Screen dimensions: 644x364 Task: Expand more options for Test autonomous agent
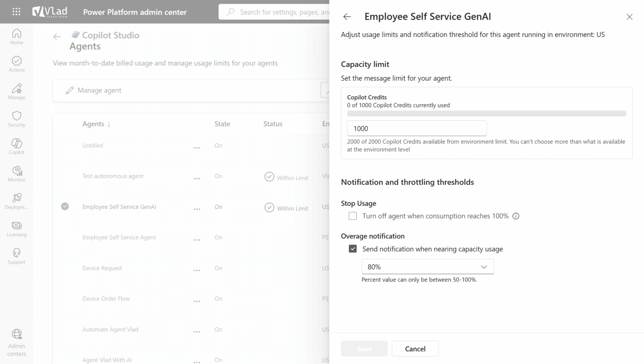(197, 178)
